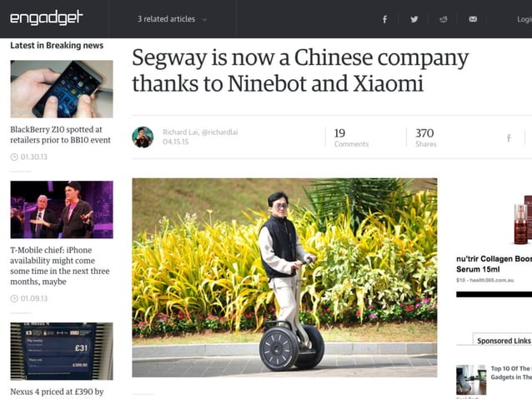Image resolution: width=532 pixels, height=399 pixels.
Task: Share article on Twitter from header
Action: coord(414,19)
